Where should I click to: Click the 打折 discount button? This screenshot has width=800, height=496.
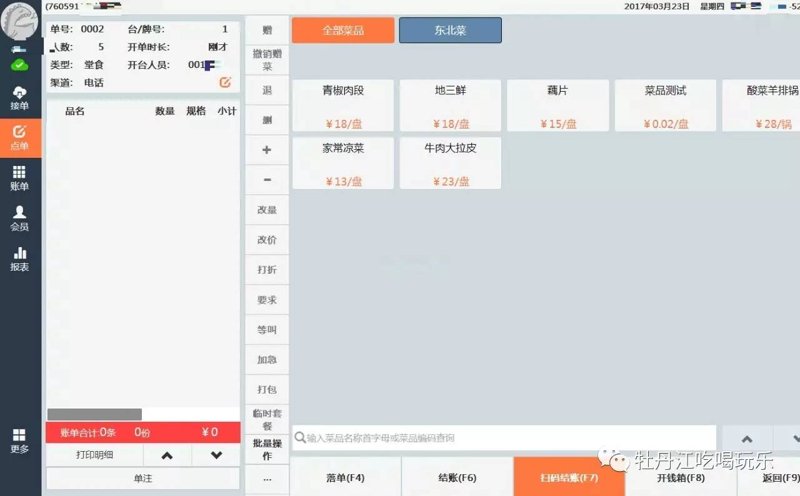click(x=267, y=270)
